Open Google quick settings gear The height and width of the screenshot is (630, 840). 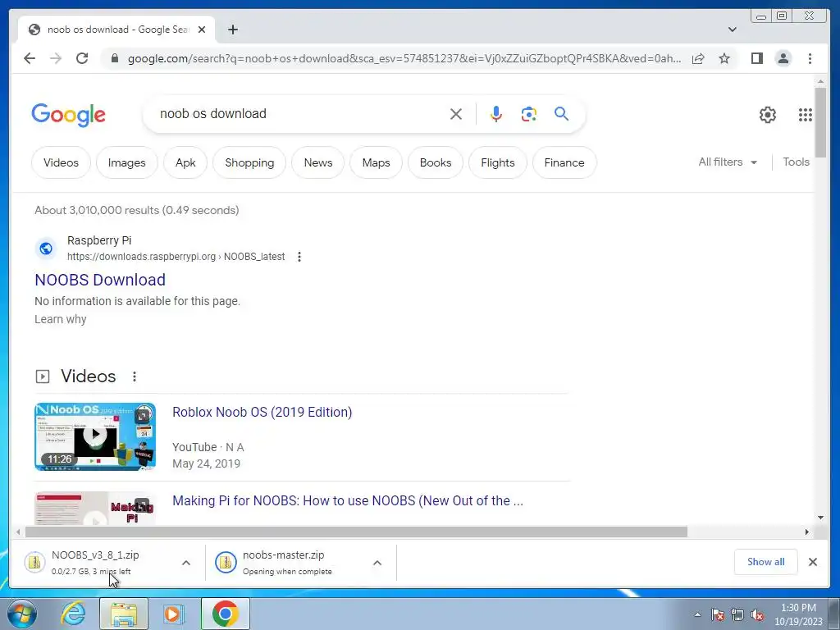768,115
